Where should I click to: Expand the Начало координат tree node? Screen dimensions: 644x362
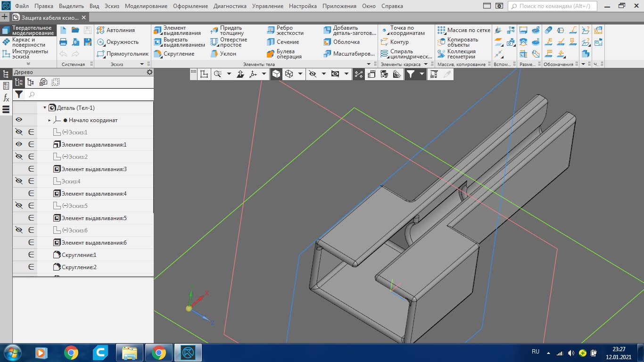pos(50,120)
